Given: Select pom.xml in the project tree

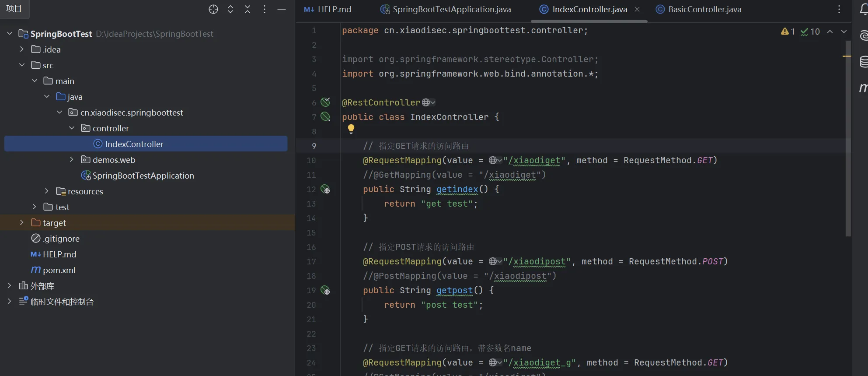Looking at the screenshot, I should [59, 270].
